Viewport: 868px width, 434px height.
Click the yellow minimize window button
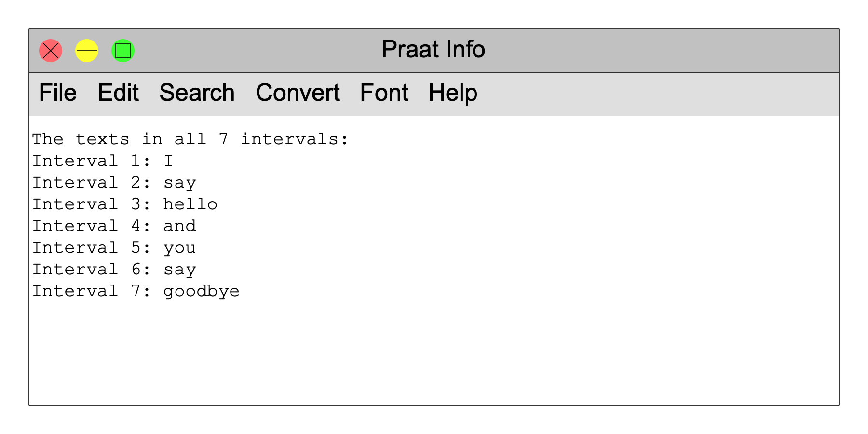coord(87,51)
